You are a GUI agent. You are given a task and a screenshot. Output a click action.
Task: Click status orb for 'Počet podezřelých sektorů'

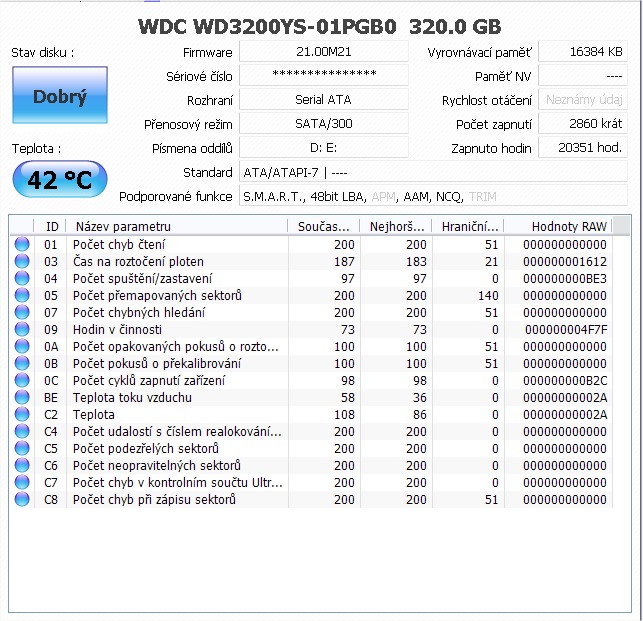point(22,448)
